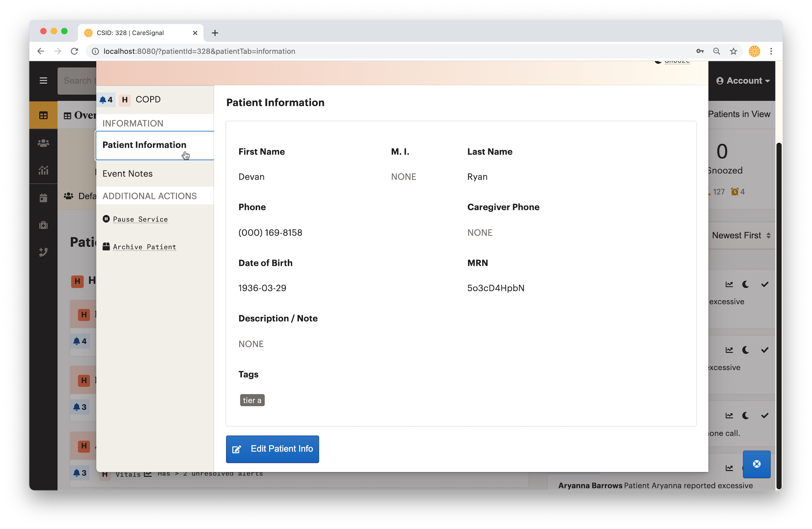Select the Event Notes tab
The width and height of the screenshot is (812, 529).
coord(155,174)
